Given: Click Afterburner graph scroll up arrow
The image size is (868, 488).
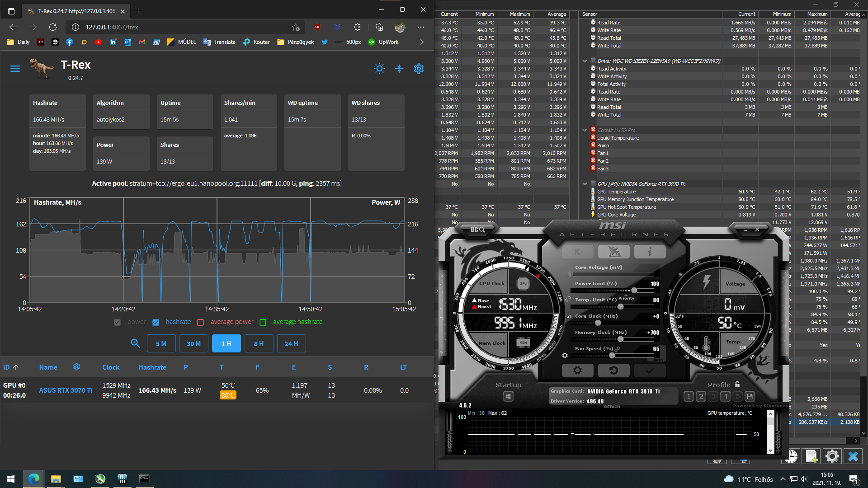Looking at the screenshot, I should point(770,414).
